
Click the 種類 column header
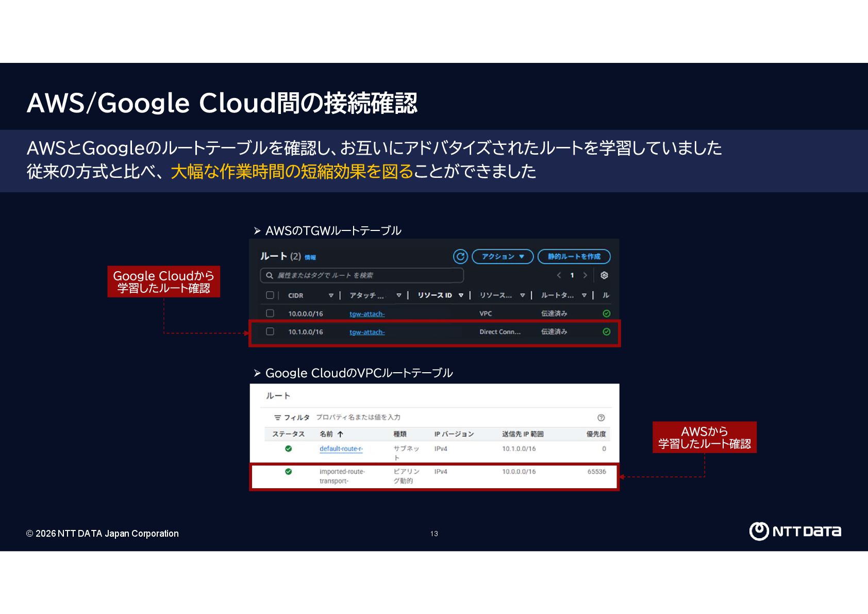pyautogui.click(x=400, y=434)
